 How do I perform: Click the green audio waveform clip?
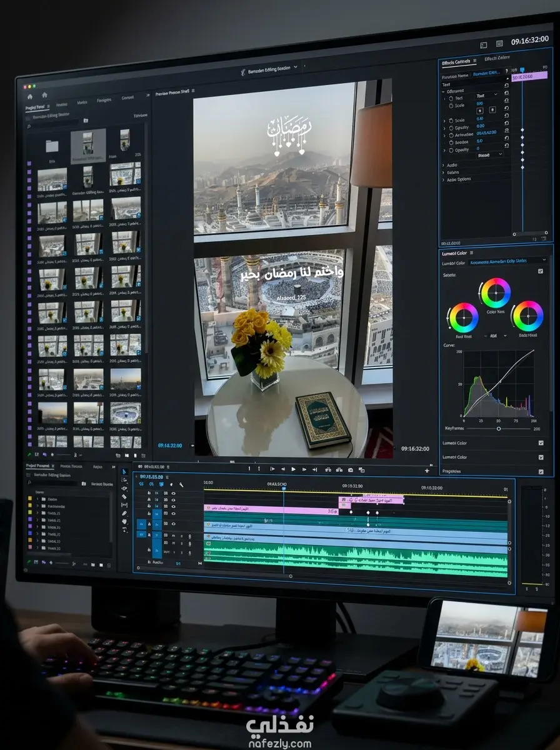pyautogui.click(x=356, y=558)
